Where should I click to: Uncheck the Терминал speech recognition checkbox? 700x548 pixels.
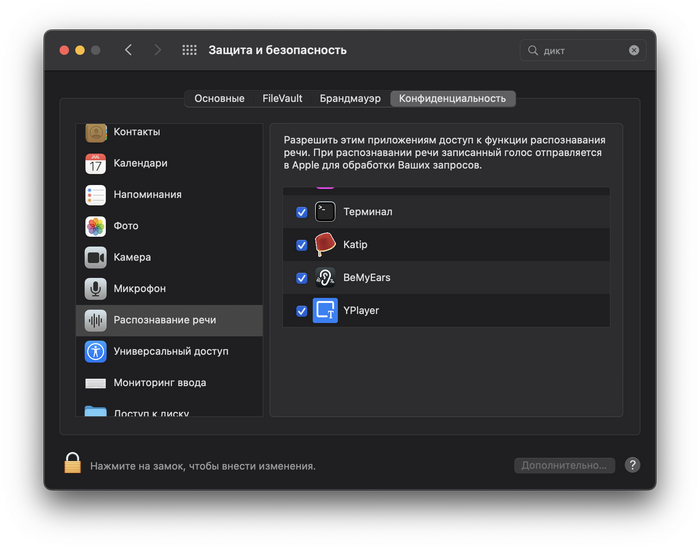pyautogui.click(x=302, y=212)
